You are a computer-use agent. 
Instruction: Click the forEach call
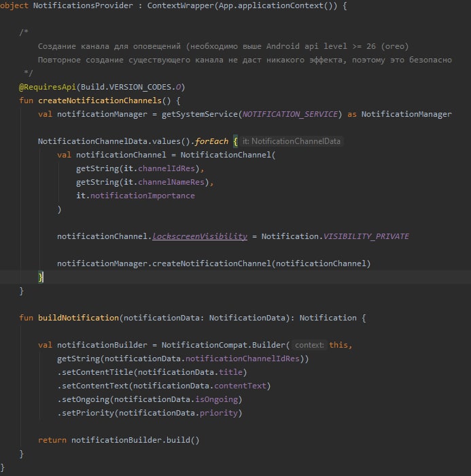tap(211, 141)
